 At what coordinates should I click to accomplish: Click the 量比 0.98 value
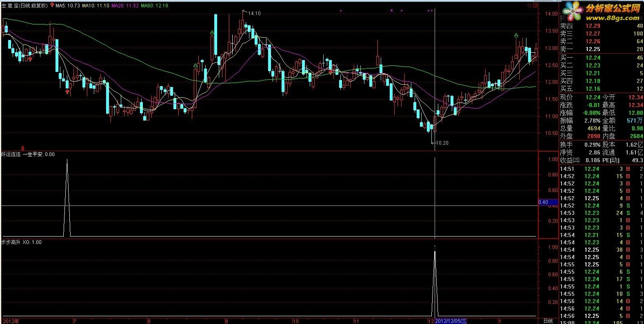[637, 128]
